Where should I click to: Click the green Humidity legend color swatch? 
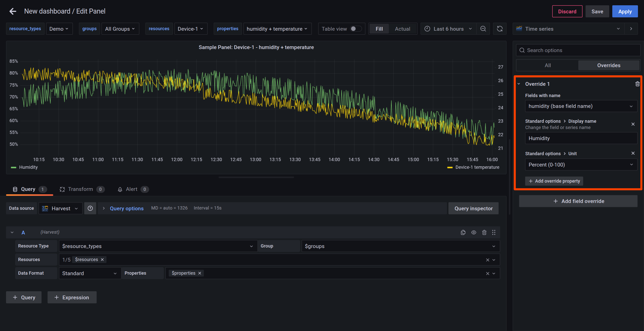(14, 167)
